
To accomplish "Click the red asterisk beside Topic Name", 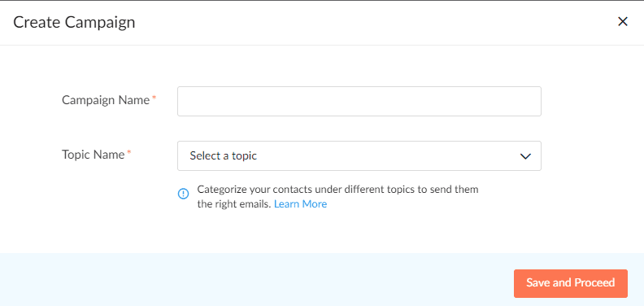I will click(129, 152).
